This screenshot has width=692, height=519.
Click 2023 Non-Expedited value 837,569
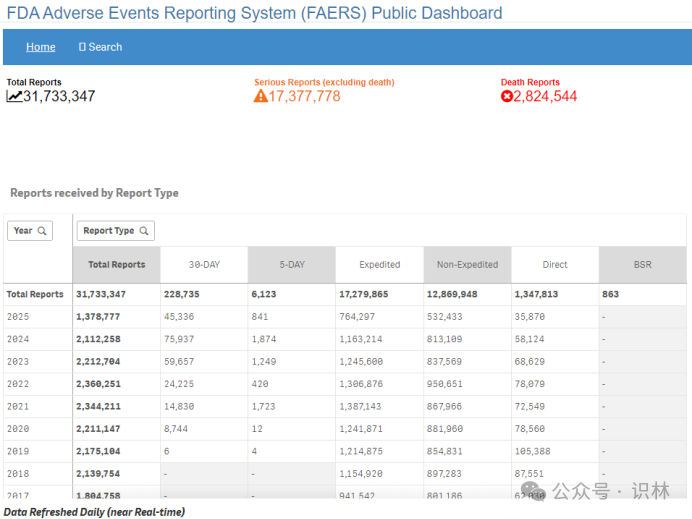point(444,362)
